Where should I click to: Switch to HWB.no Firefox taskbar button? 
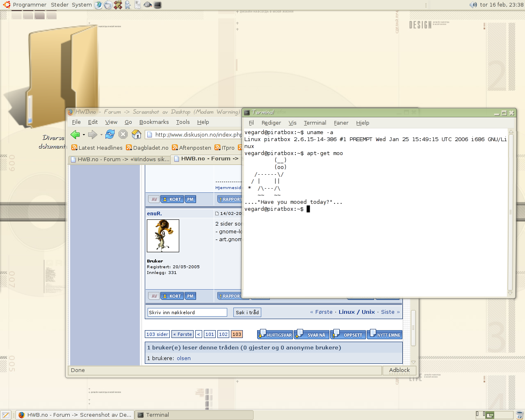click(75, 415)
